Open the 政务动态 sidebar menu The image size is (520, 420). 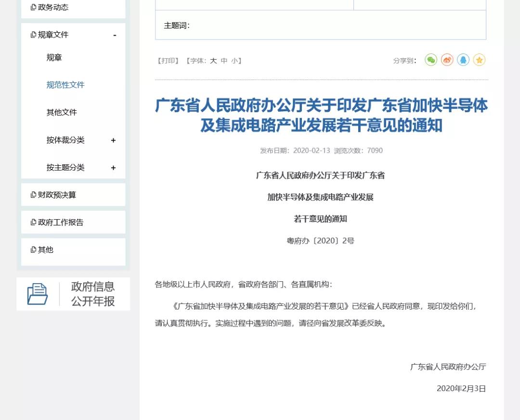tap(53, 7)
